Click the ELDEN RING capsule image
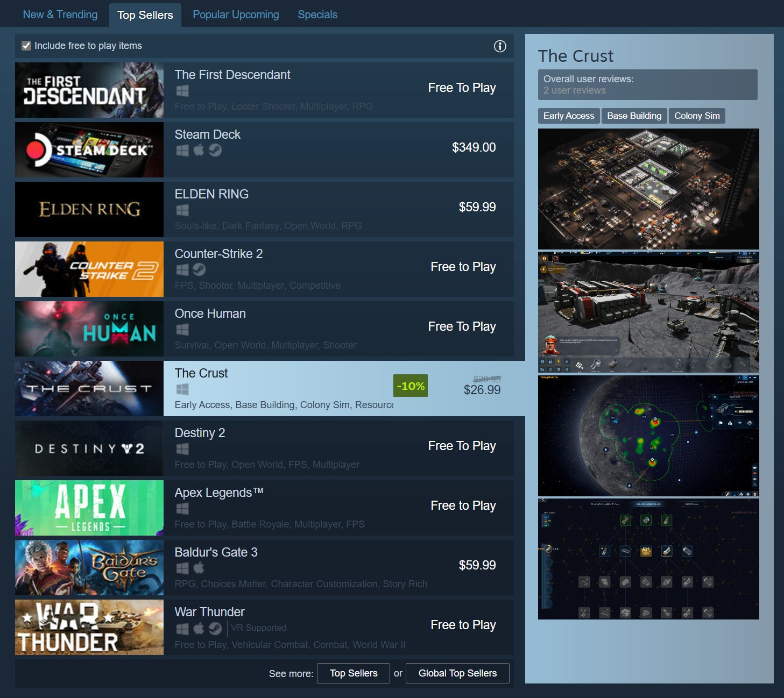The height and width of the screenshot is (698, 784). (89, 210)
